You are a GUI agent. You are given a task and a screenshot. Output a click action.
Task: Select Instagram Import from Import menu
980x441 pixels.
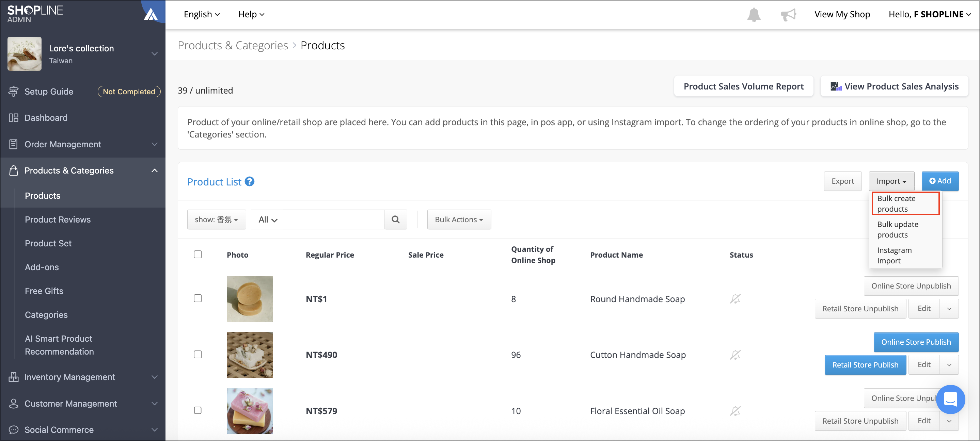pyautogui.click(x=905, y=255)
